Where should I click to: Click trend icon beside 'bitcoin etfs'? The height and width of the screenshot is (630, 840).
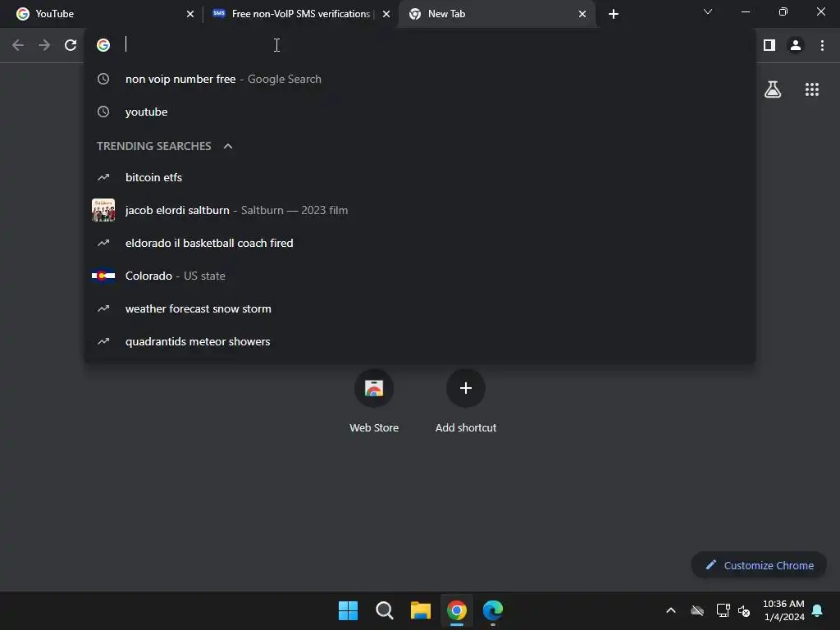pyautogui.click(x=103, y=177)
